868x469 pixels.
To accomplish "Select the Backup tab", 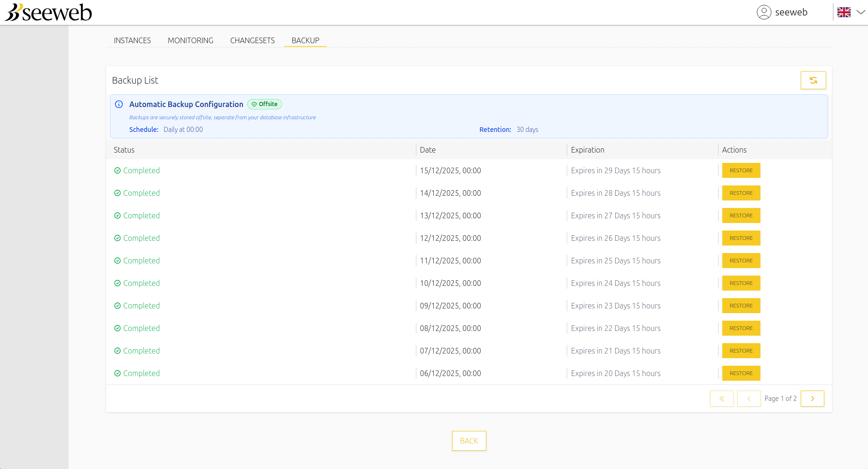I will tap(305, 40).
